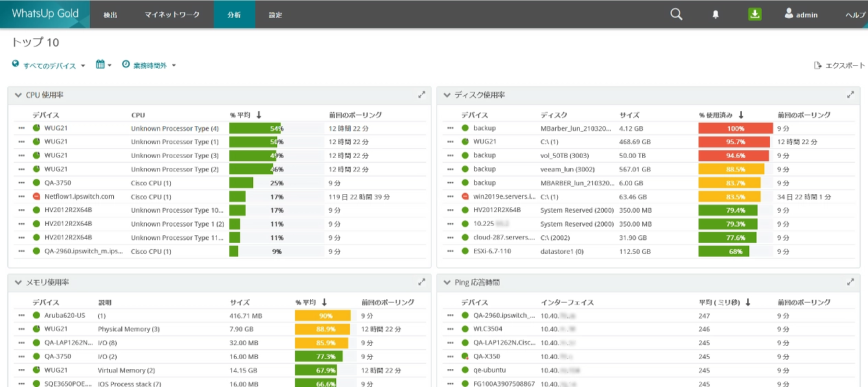Screen dimensions: 868x387
Task: Click the globe icon beside すべてのデバイス
Action: [x=16, y=64]
